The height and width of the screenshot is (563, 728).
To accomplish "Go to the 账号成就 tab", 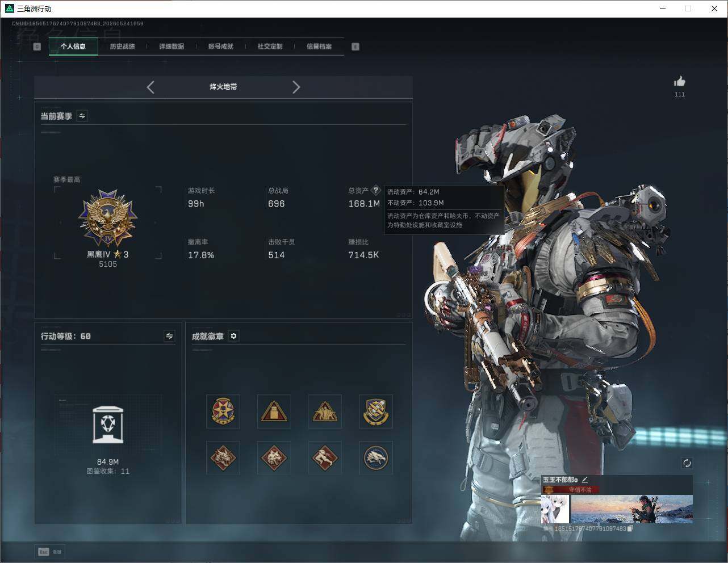I will [221, 47].
